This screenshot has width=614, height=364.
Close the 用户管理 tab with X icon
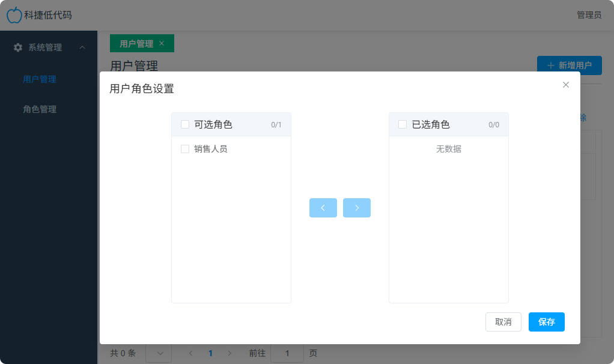pyautogui.click(x=162, y=43)
